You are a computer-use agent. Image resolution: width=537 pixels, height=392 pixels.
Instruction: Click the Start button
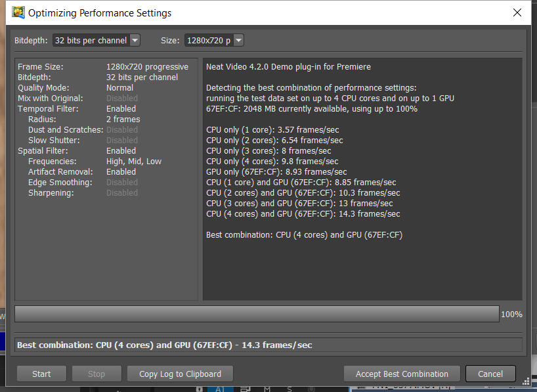coord(41,374)
